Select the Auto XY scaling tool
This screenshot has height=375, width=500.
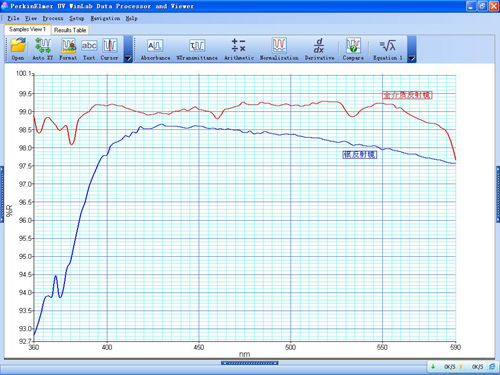click(43, 49)
